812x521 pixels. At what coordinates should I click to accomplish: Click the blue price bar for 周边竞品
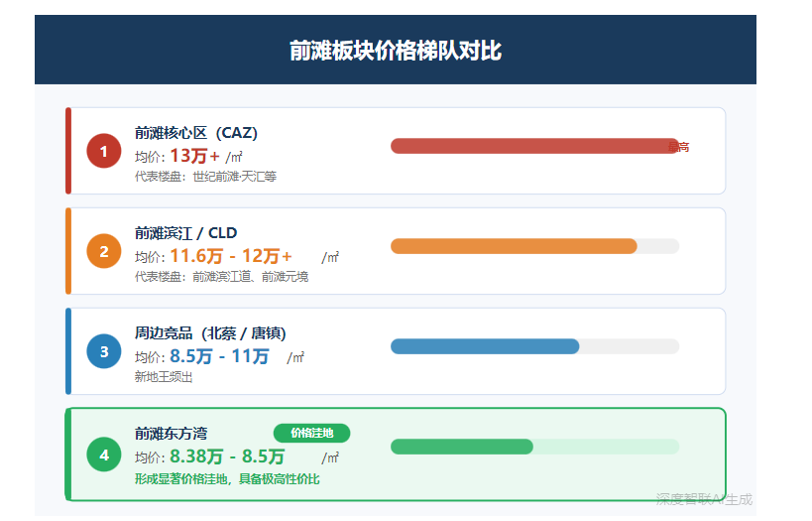(485, 346)
